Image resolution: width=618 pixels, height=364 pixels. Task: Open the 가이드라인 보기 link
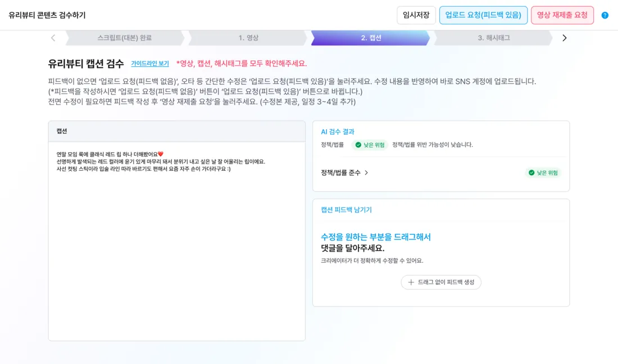tap(150, 63)
